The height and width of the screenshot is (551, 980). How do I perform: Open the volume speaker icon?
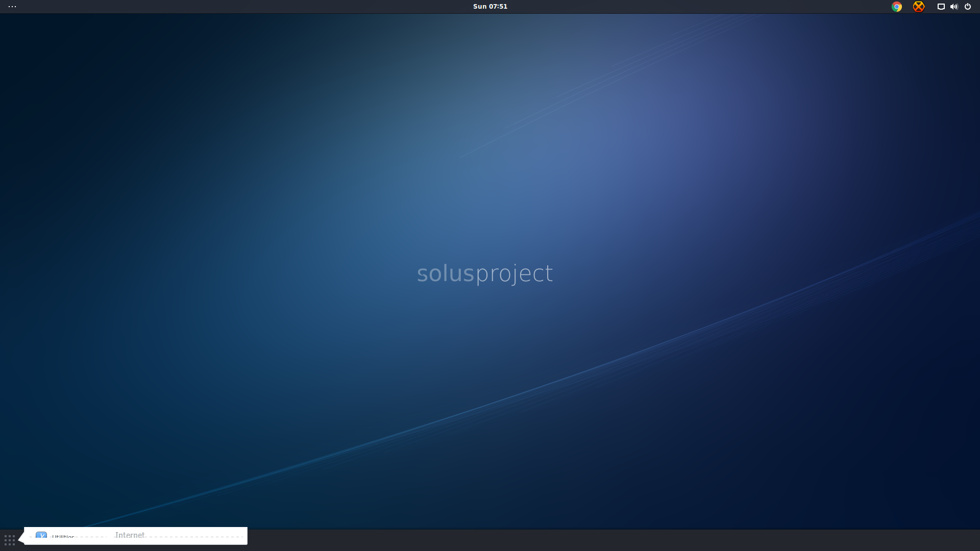click(x=954, y=7)
